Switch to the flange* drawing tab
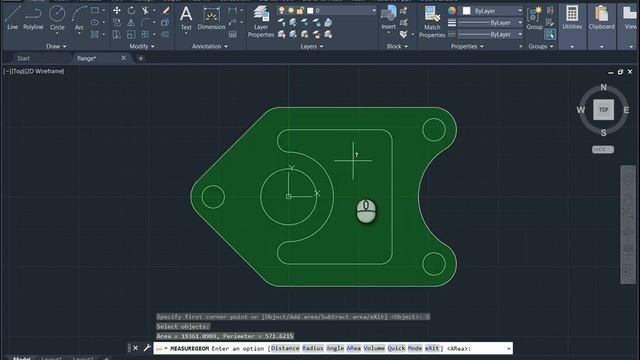 click(87, 58)
